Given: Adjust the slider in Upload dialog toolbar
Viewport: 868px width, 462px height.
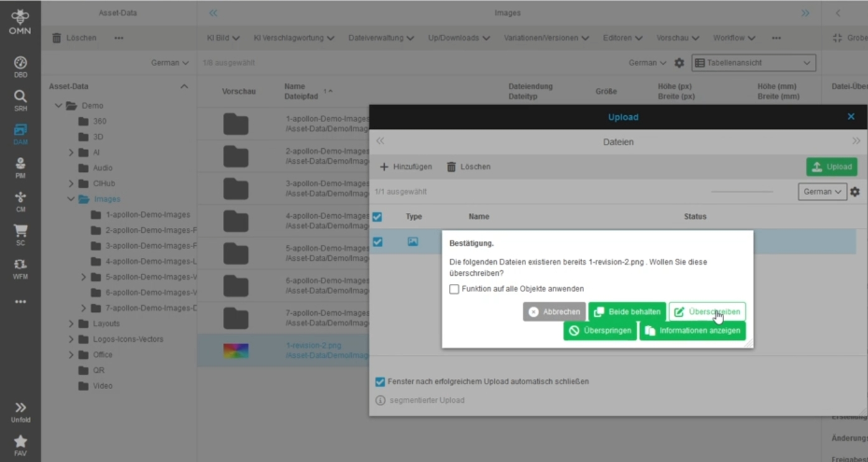Looking at the screenshot, I should (x=742, y=192).
